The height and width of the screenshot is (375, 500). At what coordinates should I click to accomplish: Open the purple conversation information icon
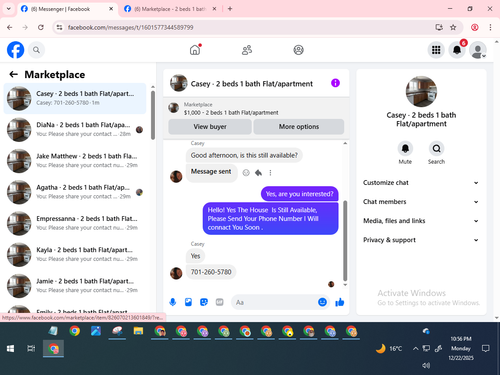point(335,83)
